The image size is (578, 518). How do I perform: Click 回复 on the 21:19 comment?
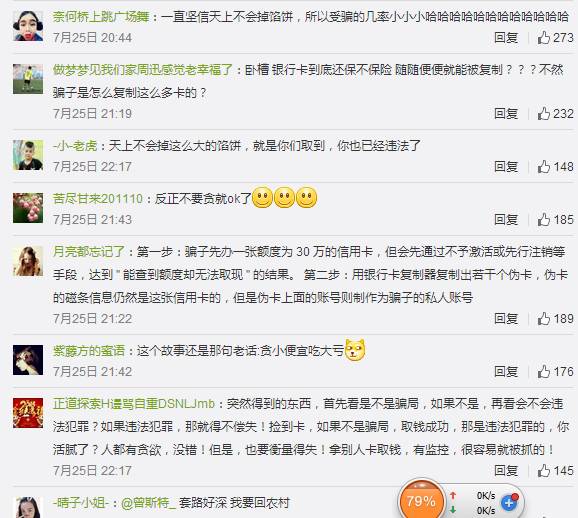tap(506, 114)
